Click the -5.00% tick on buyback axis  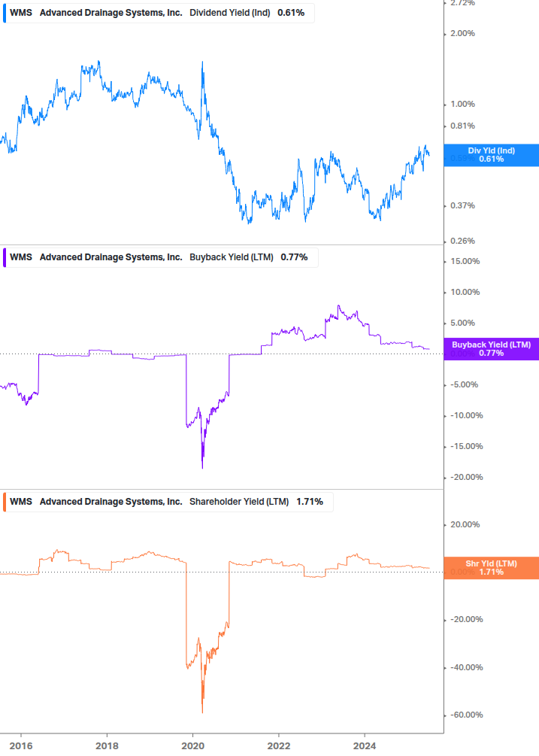[x=464, y=384]
